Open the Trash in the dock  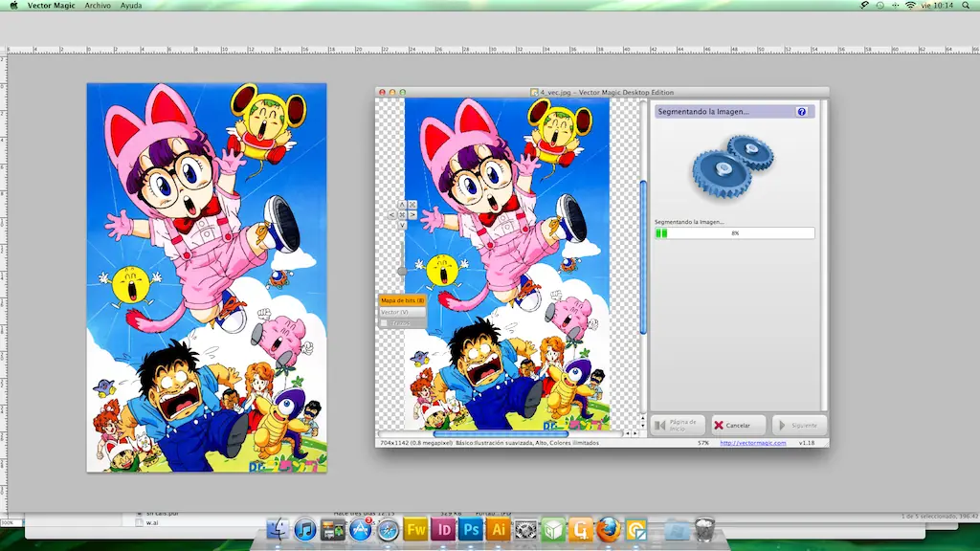click(x=704, y=530)
